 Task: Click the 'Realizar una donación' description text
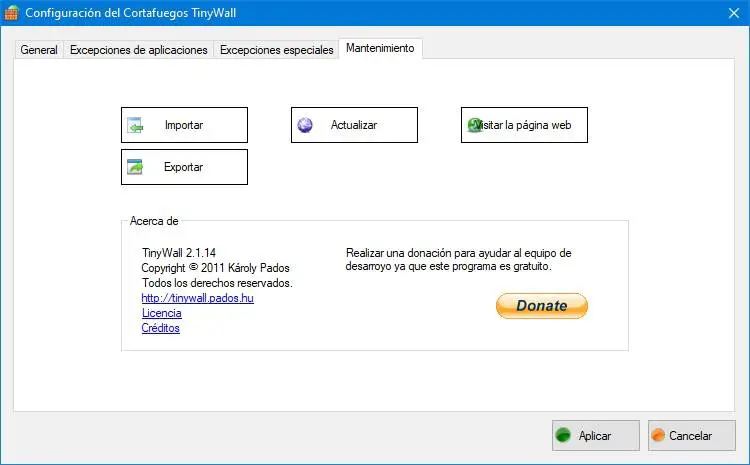tap(458, 259)
